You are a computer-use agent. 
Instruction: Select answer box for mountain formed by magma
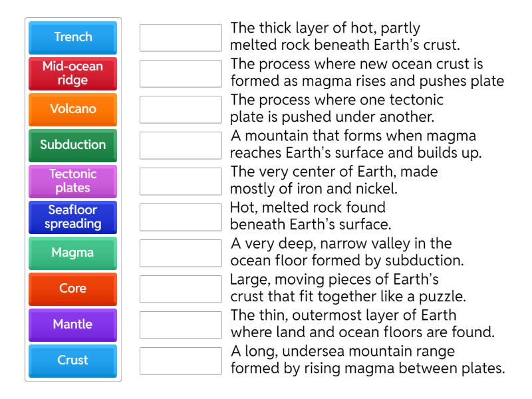[x=180, y=146]
